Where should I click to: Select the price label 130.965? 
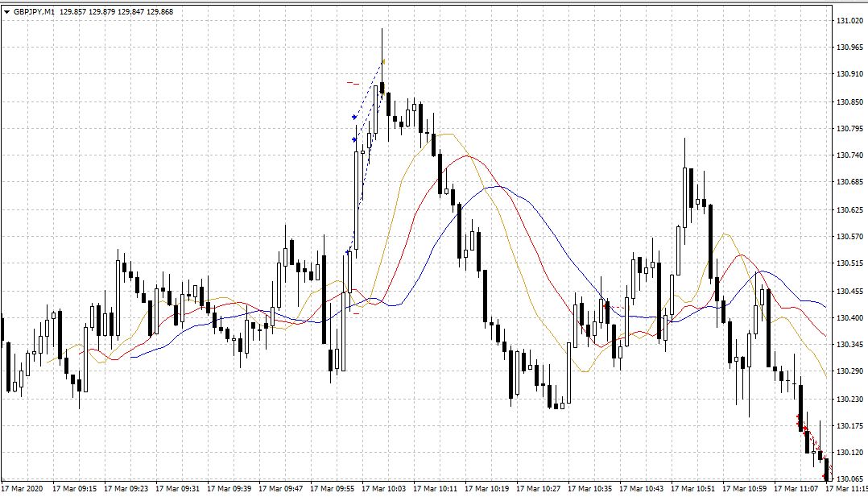(849, 48)
